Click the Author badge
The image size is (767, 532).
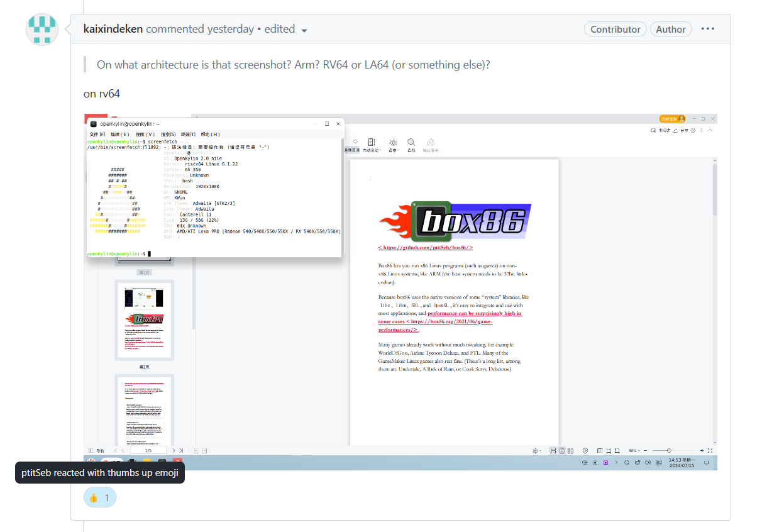coord(671,29)
